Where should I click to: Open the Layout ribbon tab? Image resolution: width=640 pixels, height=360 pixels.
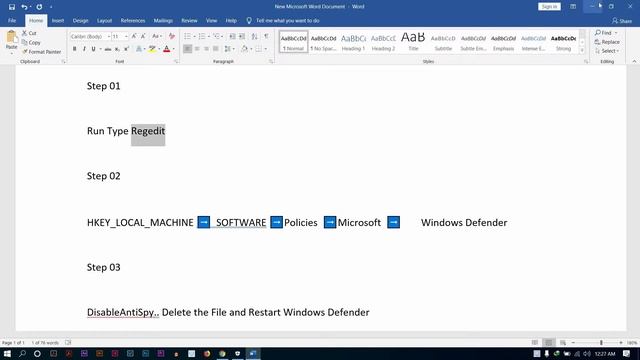point(104,20)
